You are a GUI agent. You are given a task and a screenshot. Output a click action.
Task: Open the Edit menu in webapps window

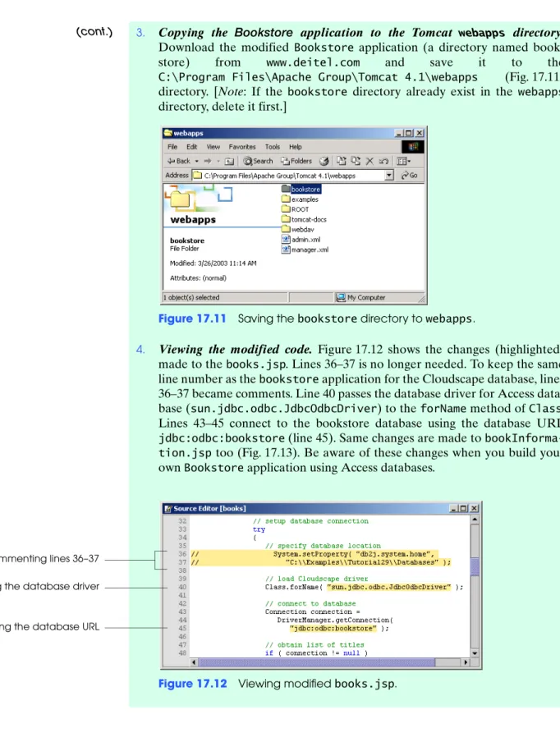coord(191,147)
